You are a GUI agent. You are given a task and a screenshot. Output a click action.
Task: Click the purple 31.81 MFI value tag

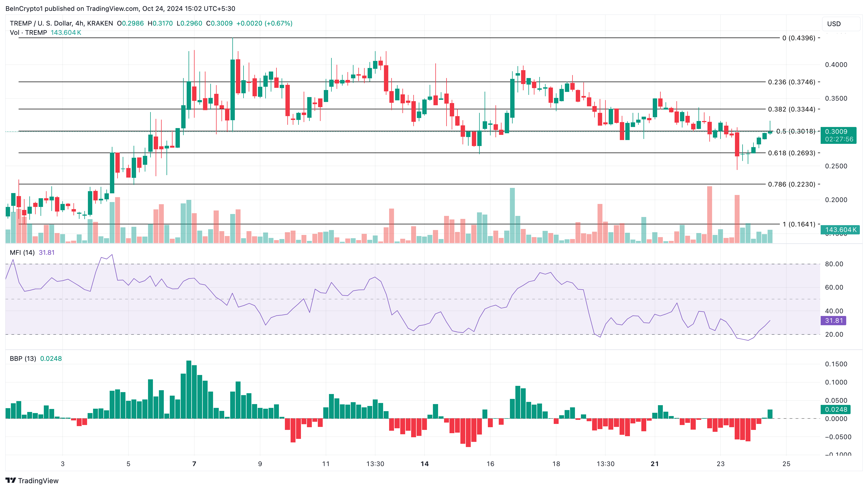[x=833, y=320]
